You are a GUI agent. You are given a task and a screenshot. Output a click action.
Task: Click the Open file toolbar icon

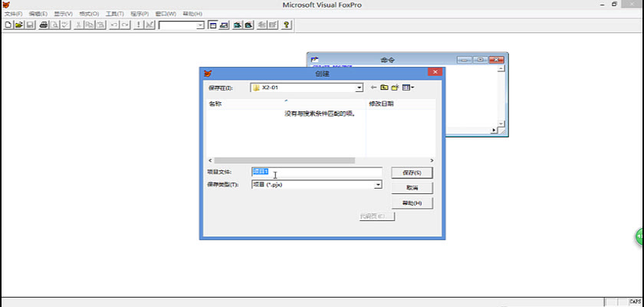pos(19,25)
